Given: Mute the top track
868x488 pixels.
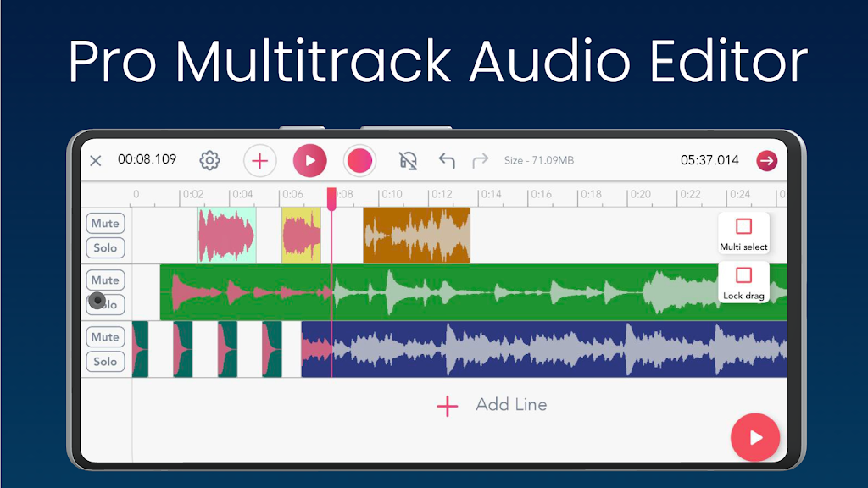Looking at the screenshot, I should [x=104, y=223].
